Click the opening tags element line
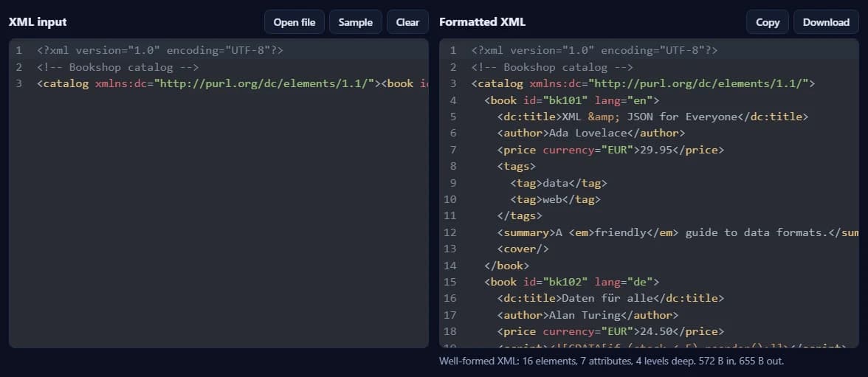Image resolution: width=868 pixels, height=377 pixels. click(x=516, y=166)
